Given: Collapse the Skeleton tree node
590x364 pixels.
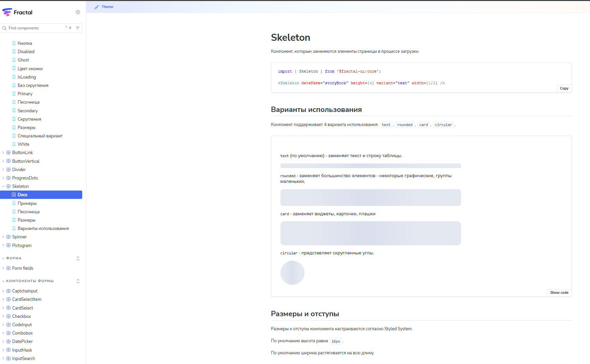Looking at the screenshot, I should point(3,187).
